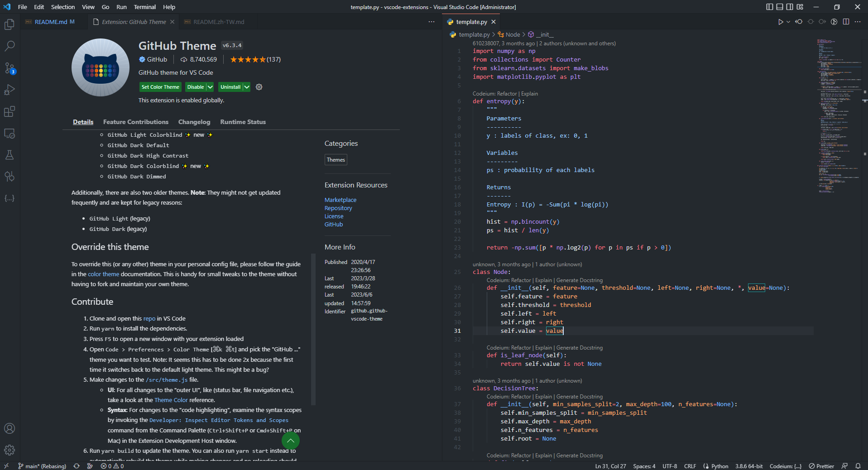Click the Uninstall extension button
The height and width of the screenshot is (470, 868).
pos(230,87)
